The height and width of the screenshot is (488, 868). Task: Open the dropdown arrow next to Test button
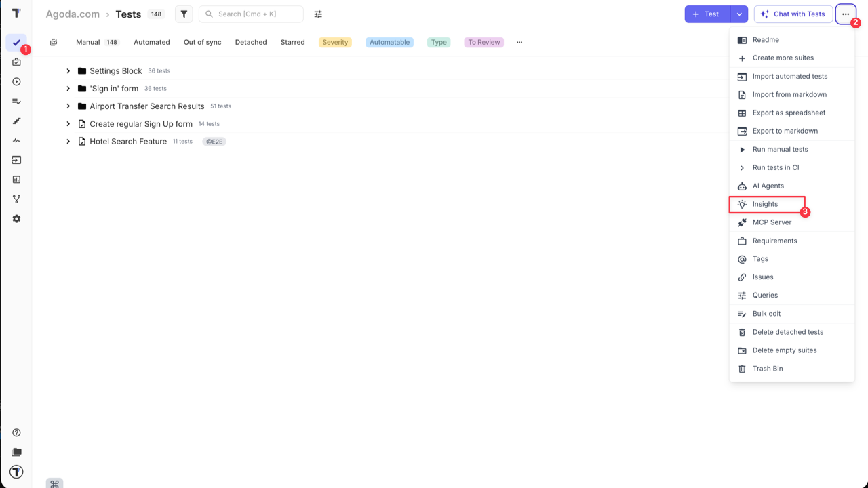coord(738,14)
